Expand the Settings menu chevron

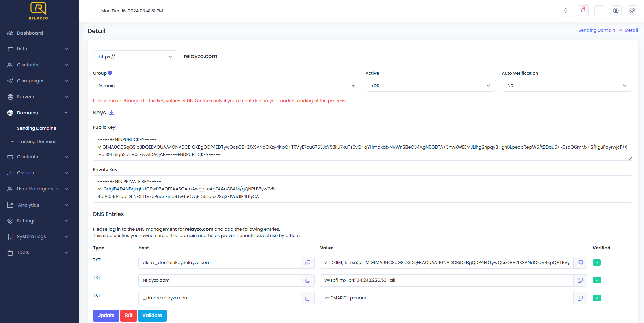[66, 221]
